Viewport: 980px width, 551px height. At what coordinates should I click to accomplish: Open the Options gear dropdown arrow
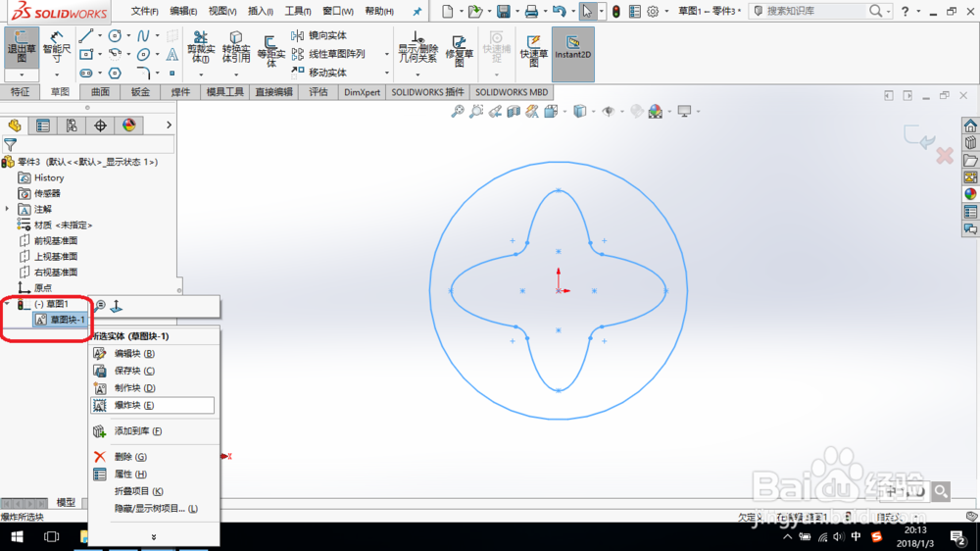[x=666, y=11]
